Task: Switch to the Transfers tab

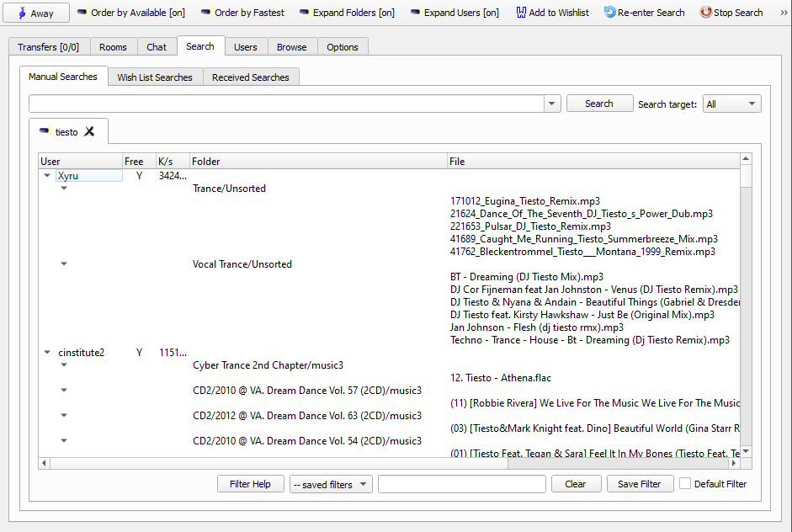Action: 48,47
